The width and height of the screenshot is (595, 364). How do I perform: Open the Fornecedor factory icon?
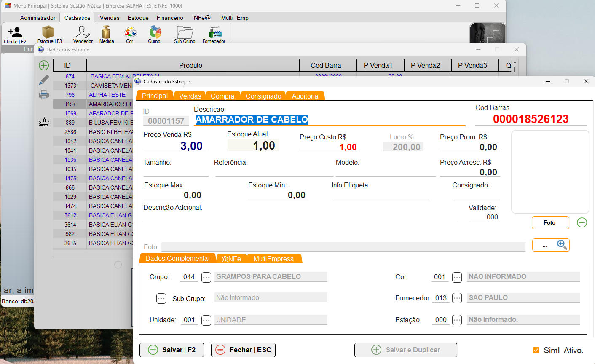[214, 34]
